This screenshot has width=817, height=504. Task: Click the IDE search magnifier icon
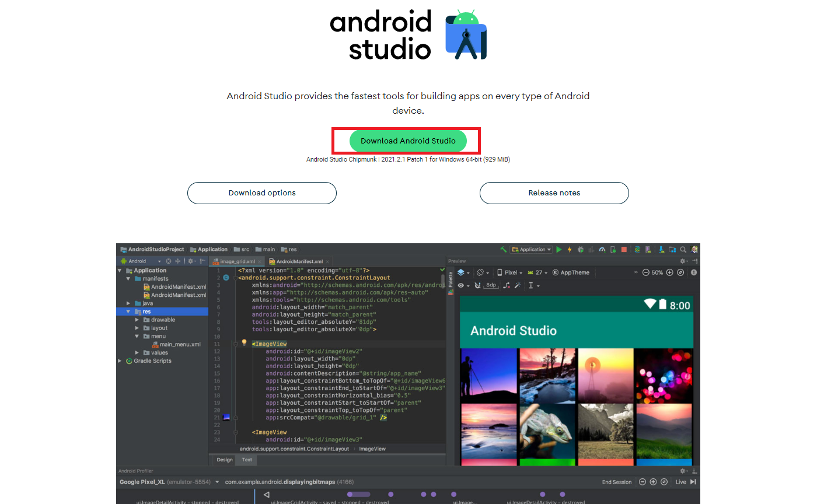[683, 250]
